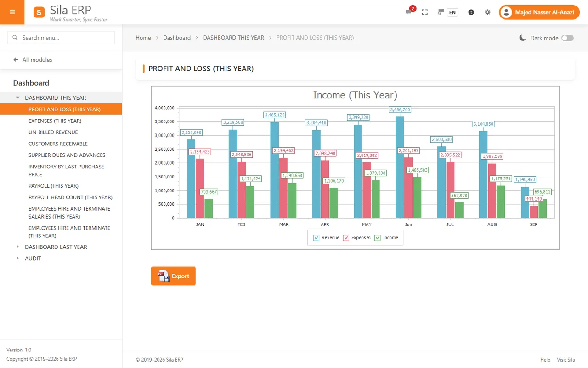Viewport: 588px width, 368px height.
Task: Click the user avatar icon
Action: [506, 12]
